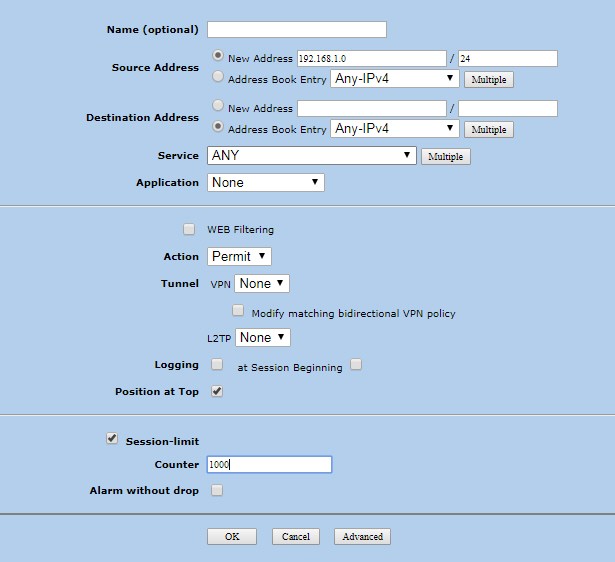Uncheck the Position at Top checkbox
The height and width of the screenshot is (562, 615).
(217, 391)
